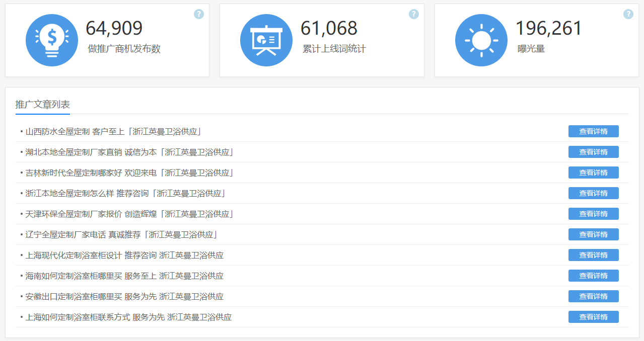Click the 64,909 statistic number
Screen dimensions: 644x341
coord(114,29)
